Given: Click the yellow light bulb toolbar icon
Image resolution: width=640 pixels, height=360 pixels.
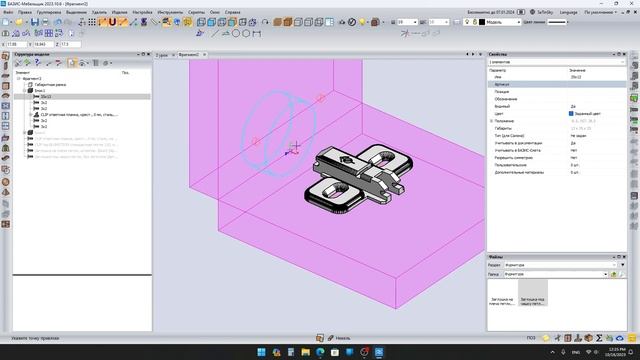Looking at the screenshot, I should click(362, 22).
